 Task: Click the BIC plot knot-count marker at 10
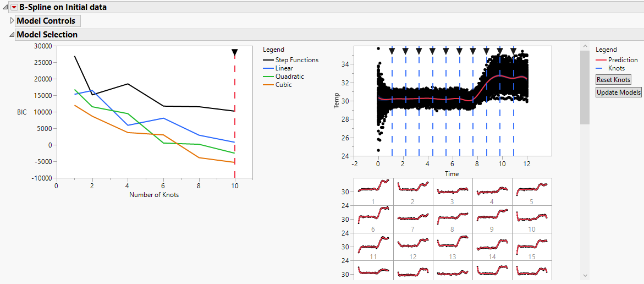tap(235, 53)
